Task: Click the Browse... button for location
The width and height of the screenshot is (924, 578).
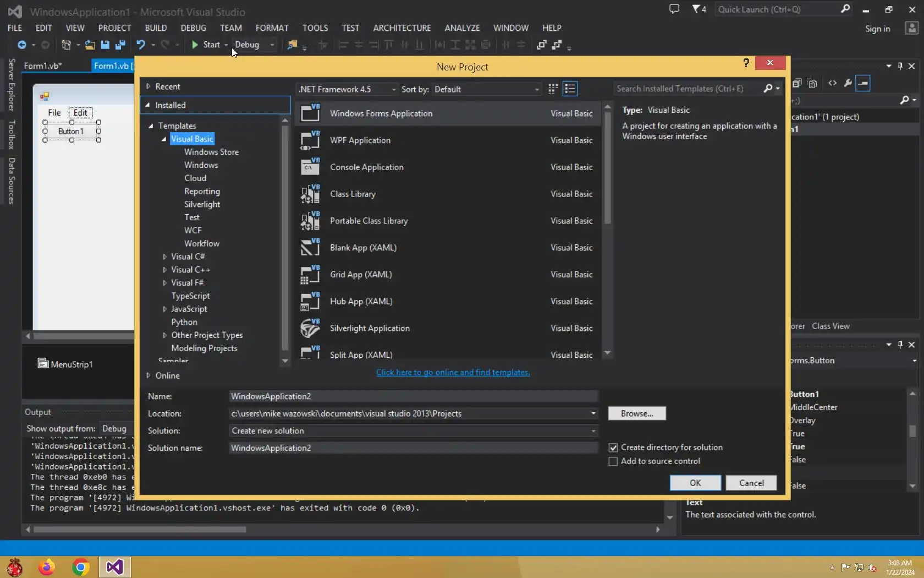Action: point(637,413)
